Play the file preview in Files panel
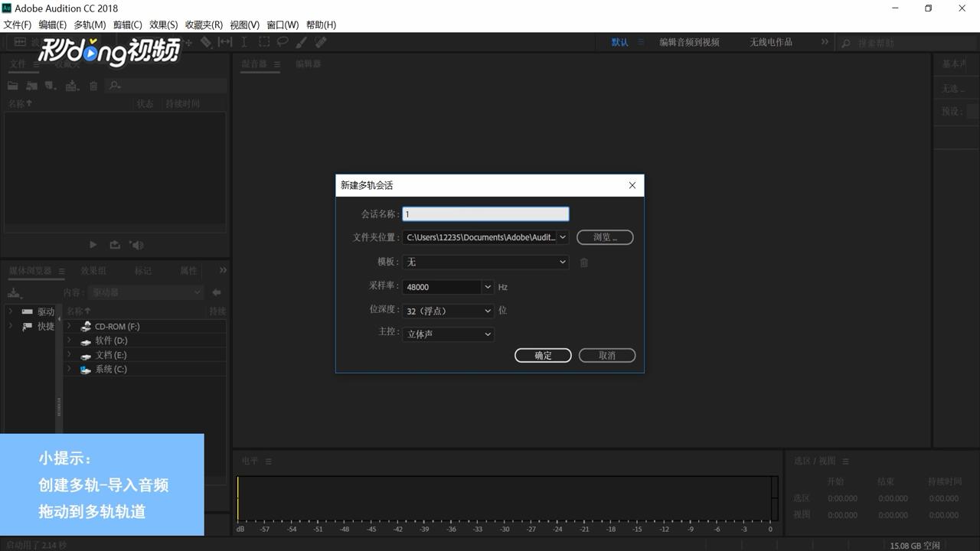Image resolution: width=980 pixels, height=551 pixels. coord(93,245)
